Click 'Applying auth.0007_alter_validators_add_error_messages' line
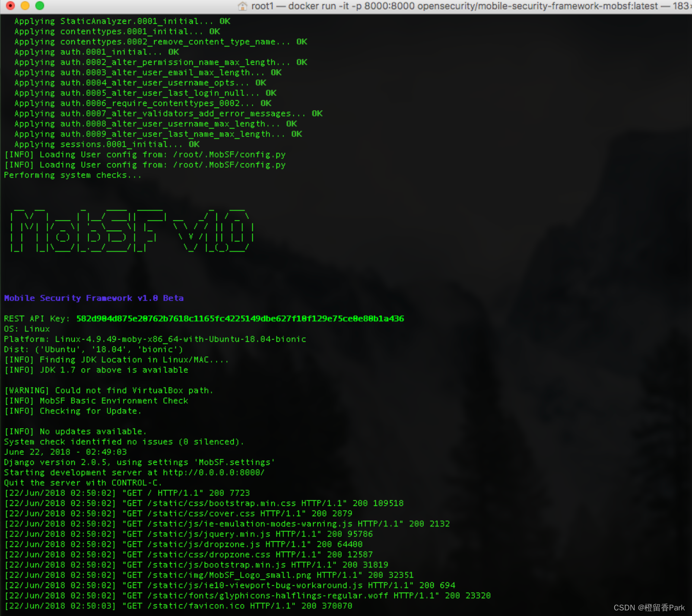Image resolution: width=692 pixels, height=616 pixels. click(168, 114)
